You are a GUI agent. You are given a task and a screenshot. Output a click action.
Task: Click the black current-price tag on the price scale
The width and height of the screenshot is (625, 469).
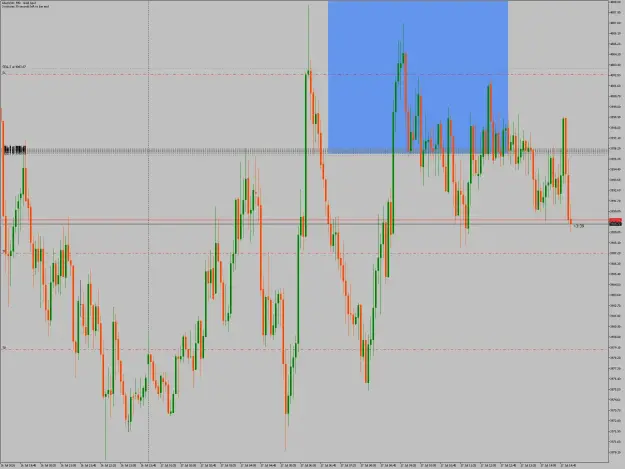[615, 224]
